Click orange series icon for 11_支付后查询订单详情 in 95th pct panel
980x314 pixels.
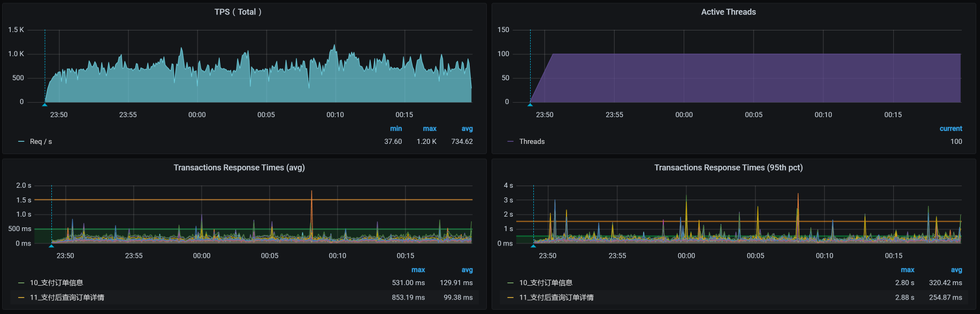510,298
